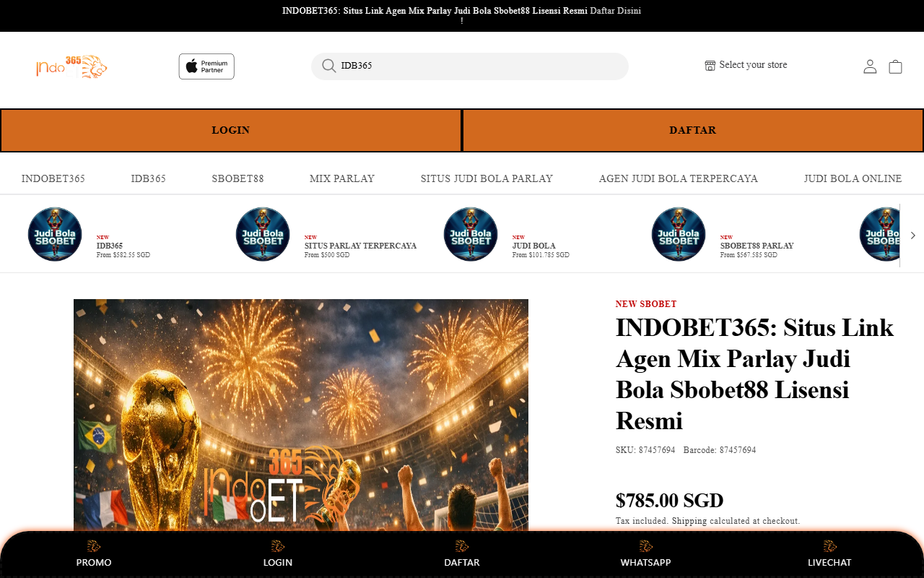The width and height of the screenshot is (924, 578).
Task: Click the From $101.785 SGD price
Action: (x=541, y=255)
